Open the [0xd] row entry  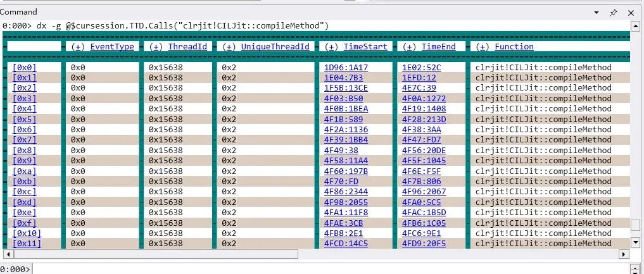click(x=24, y=202)
